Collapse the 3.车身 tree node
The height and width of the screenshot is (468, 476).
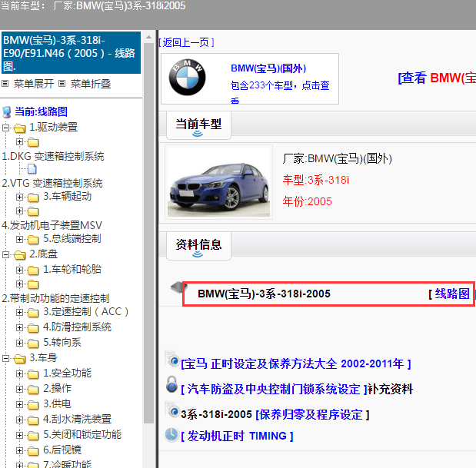(x=5, y=359)
